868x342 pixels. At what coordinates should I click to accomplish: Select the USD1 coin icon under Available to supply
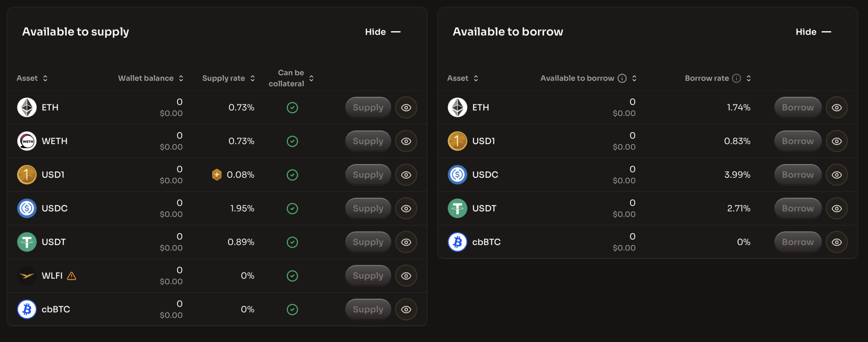(26, 174)
